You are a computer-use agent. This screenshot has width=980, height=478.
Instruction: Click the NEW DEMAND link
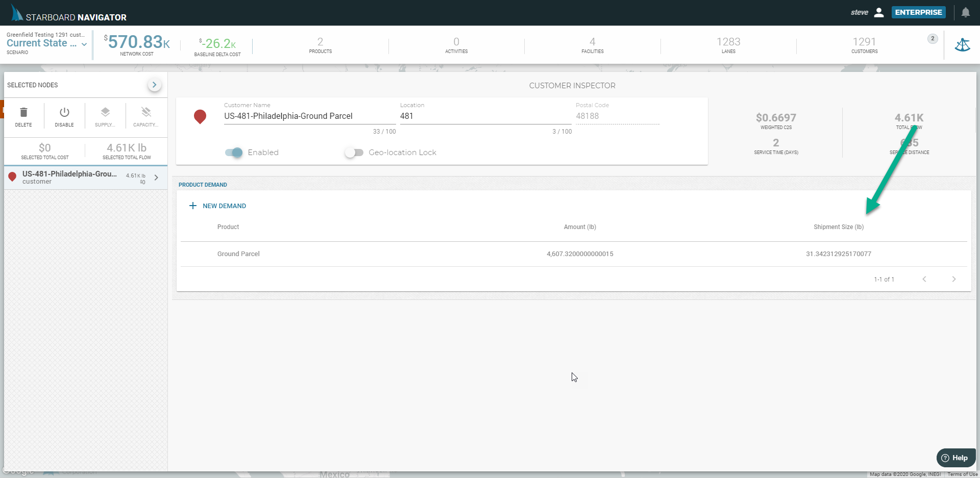[224, 206]
